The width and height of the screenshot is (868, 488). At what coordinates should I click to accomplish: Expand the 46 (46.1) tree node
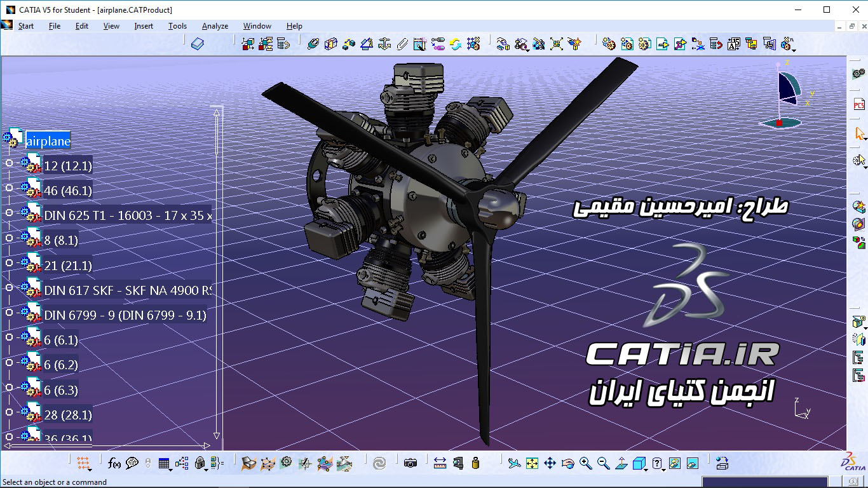(x=9, y=188)
